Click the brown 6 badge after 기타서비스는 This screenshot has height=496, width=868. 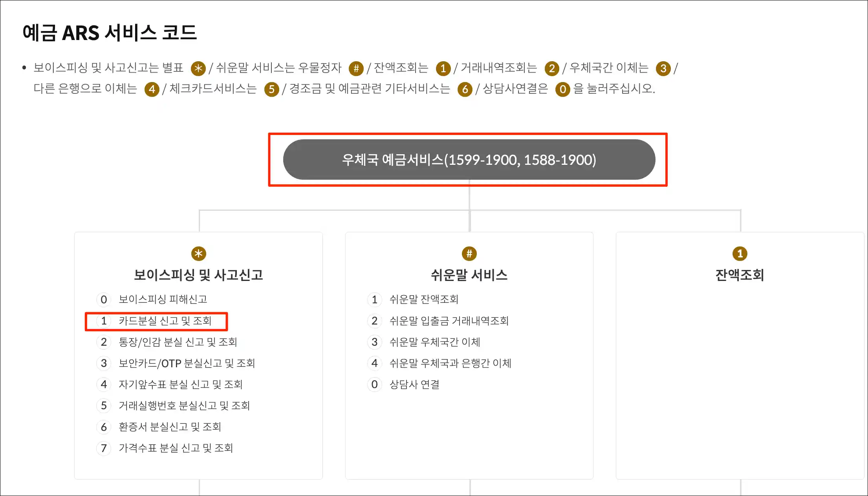[x=465, y=89]
